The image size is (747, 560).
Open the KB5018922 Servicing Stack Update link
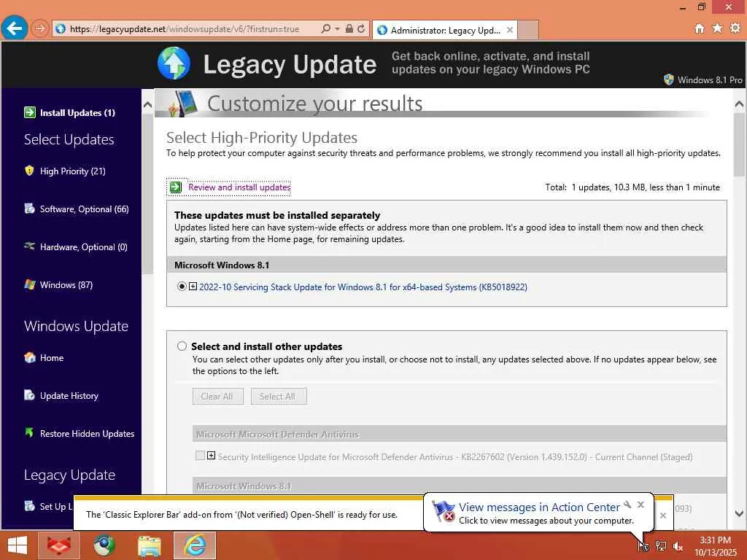point(363,287)
